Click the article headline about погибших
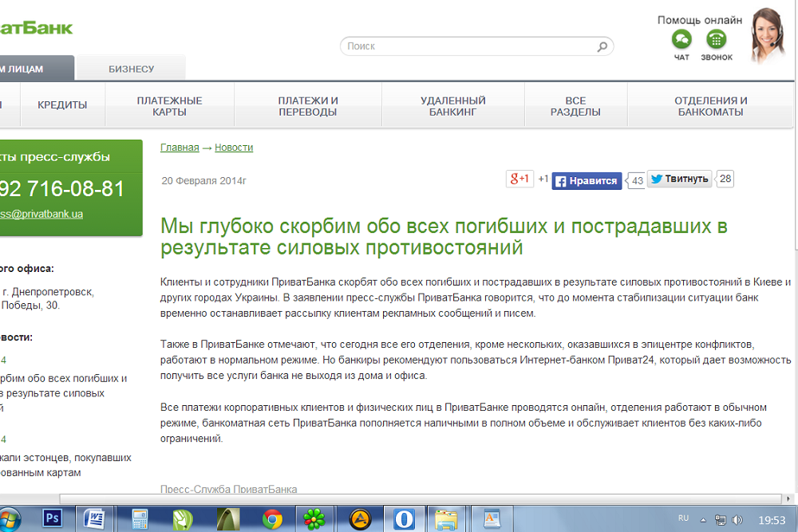Image resolution: width=798 pixels, height=532 pixels. (x=443, y=237)
